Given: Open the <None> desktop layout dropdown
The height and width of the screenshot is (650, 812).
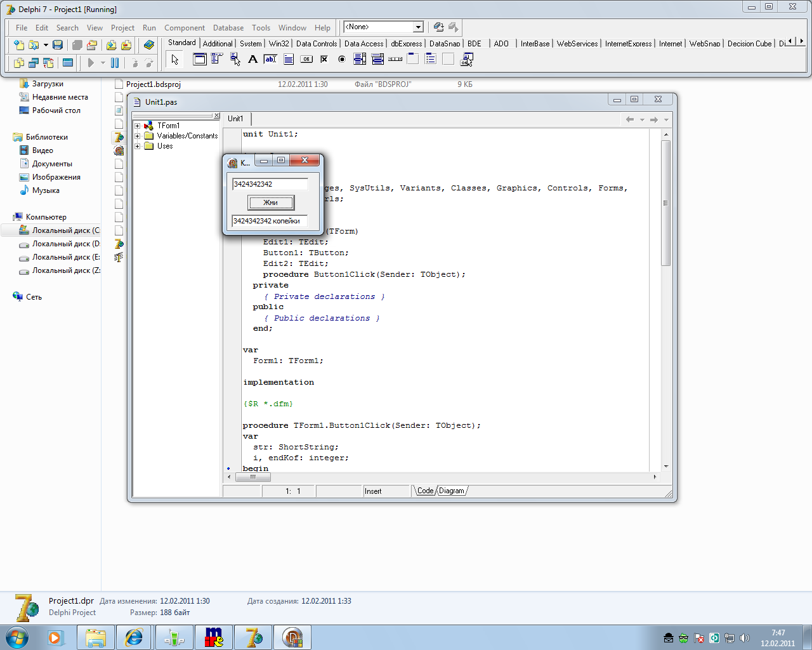Looking at the screenshot, I should point(418,27).
